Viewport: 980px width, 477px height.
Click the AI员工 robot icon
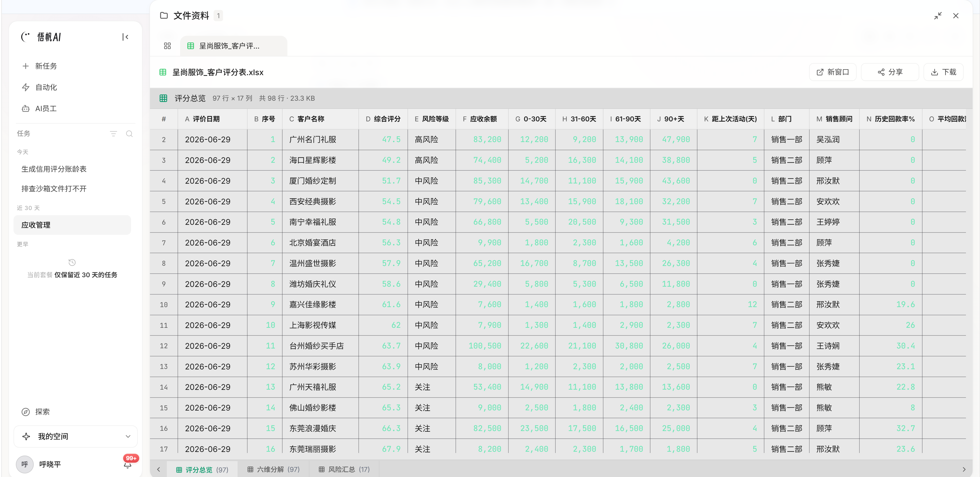(x=26, y=108)
